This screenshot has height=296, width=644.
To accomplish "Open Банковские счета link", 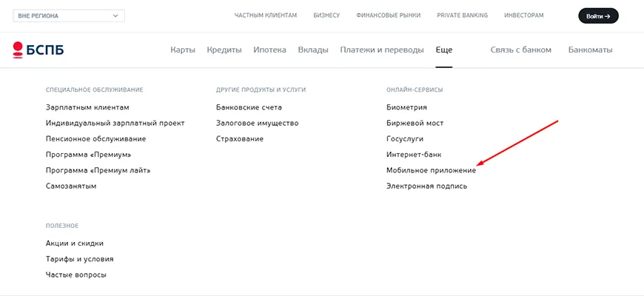I will pyautogui.click(x=249, y=107).
